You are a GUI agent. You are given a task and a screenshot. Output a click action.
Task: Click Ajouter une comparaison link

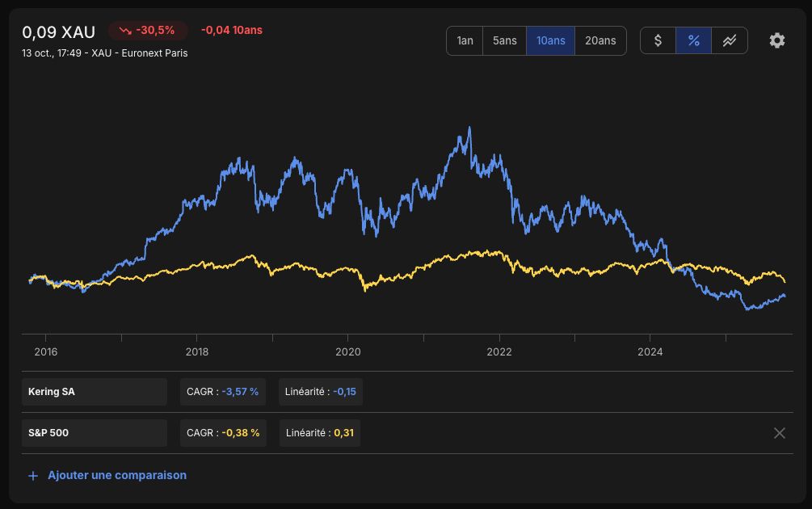pos(117,475)
